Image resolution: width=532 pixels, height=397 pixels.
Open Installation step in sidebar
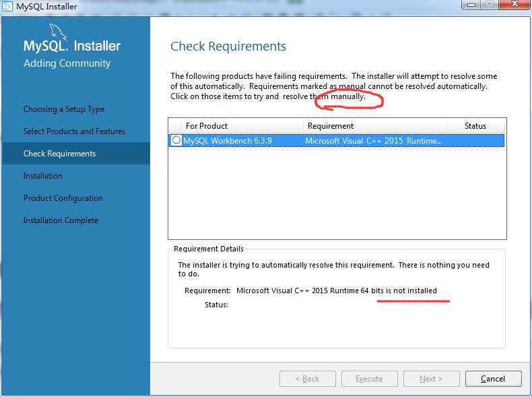(42, 176)
